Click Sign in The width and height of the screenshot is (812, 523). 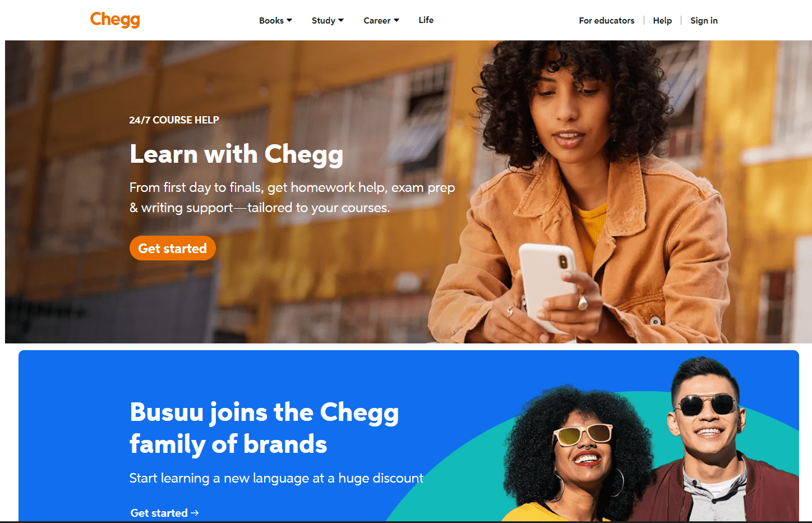704,20
